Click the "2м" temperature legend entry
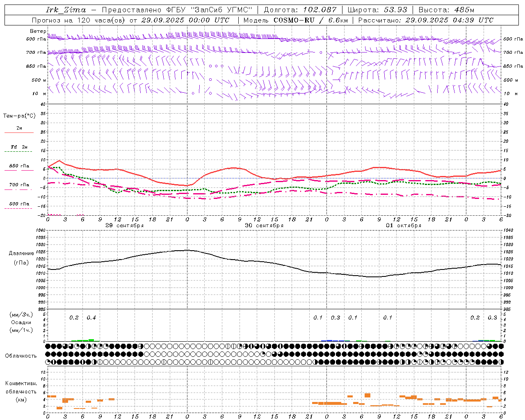The width and height of the screenshot is (525, 420). (19, 128)
